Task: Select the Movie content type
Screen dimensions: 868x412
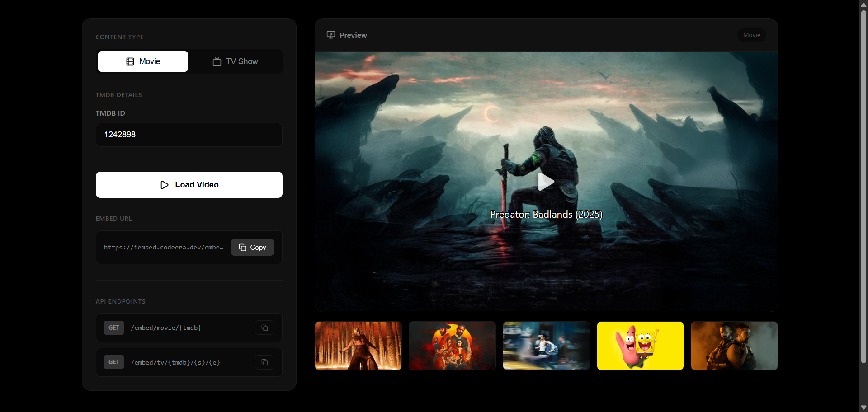Action: (142, 61)
